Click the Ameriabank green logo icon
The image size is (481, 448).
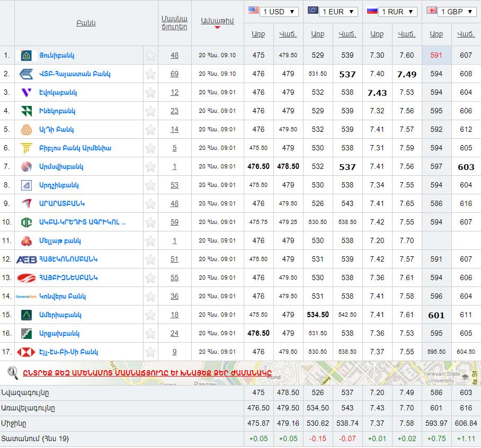coord(26,315)
